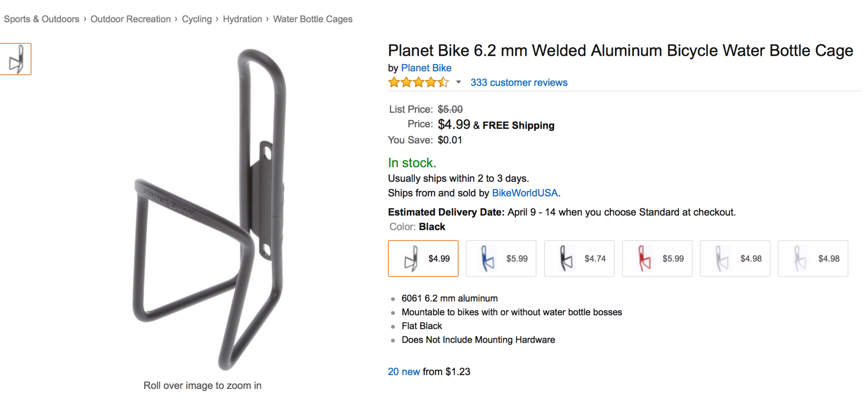Viewport: 868px width, 415px height.
Task: Open the Hydration breadcrumb category
Action: click(242, 19)
